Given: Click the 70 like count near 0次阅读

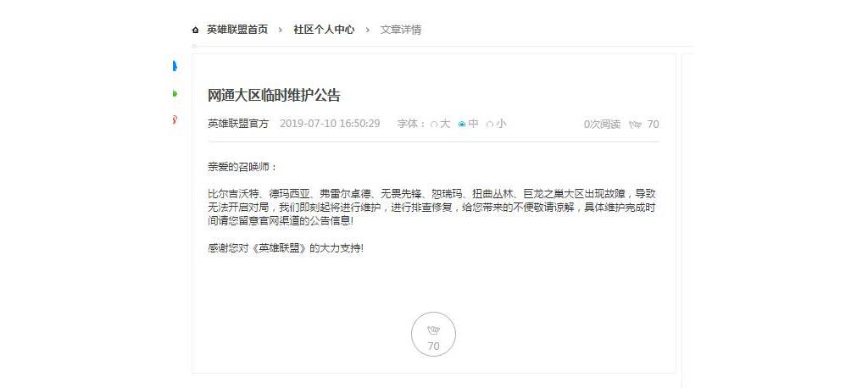Looking at the screenshot, I should click(x=654, y=125).
